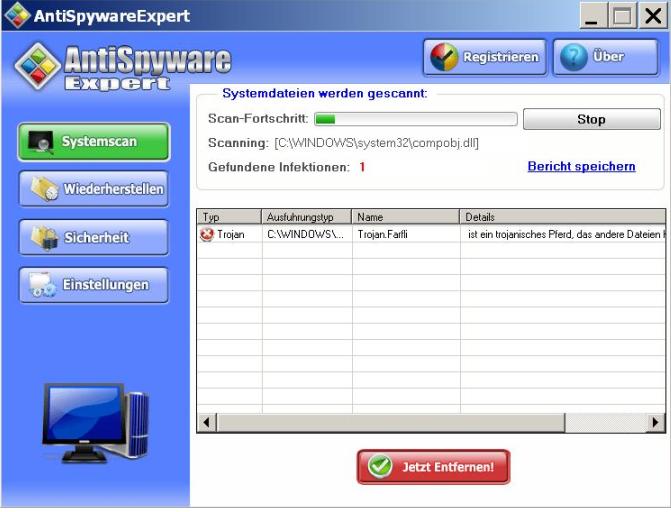Click the horizontal scrollbar thumb
Image resolution: width=671 pixels, height=512 pixels.
coord(391,423)
